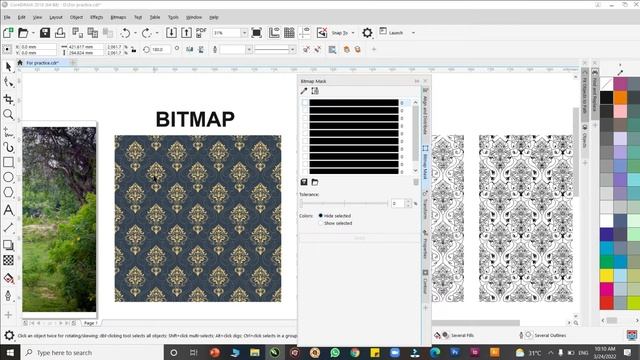Enable the third color checkbox in Bitmap Mask list
The height and width of the screenshot is (360, 640).
coord(305,118)
